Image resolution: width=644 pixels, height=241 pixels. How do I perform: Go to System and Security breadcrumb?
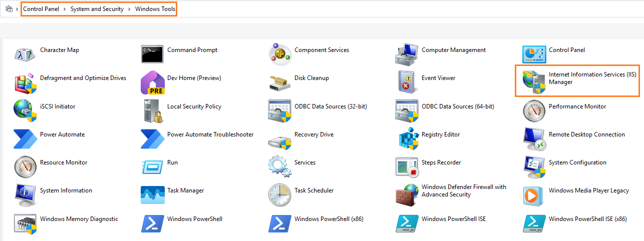click(97, 9)
